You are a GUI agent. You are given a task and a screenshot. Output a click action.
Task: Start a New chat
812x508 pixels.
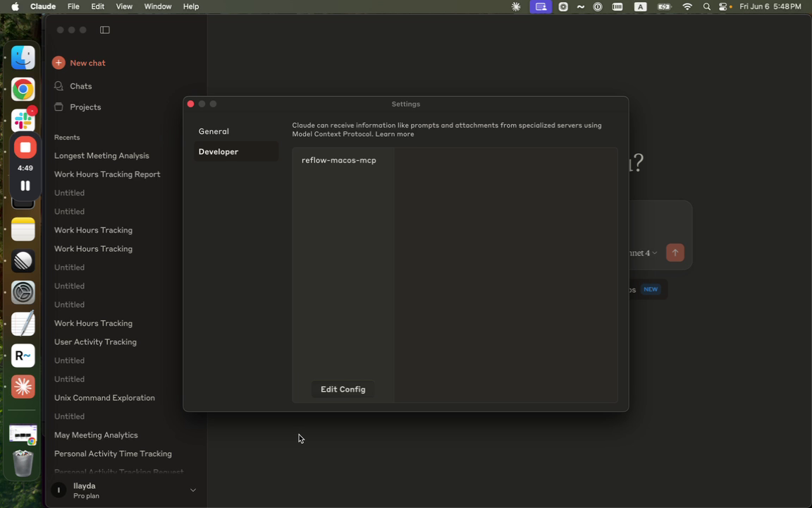[87, 63]
